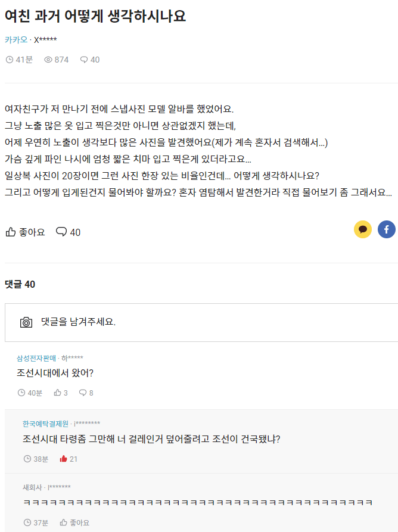The image size is (398, 532).
Task: Click red thumbs-up on 한국예탁결제원 reply
Action: (x=63, y=459)
